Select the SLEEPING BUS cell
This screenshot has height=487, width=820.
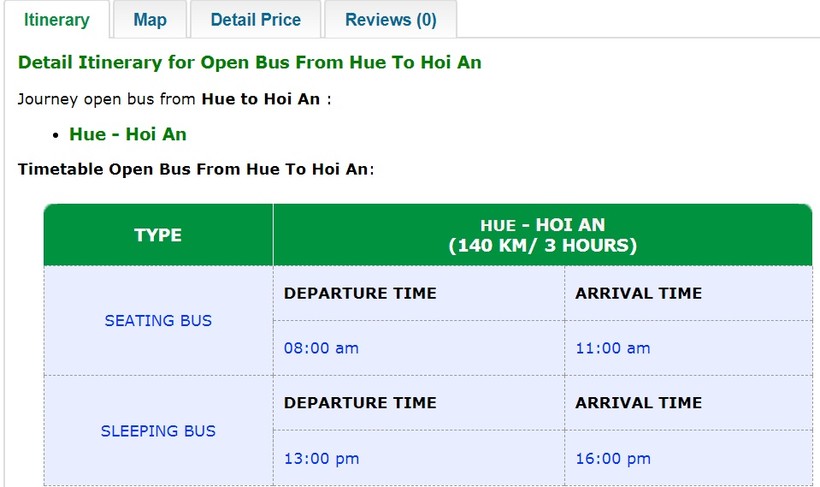point(158,431)
